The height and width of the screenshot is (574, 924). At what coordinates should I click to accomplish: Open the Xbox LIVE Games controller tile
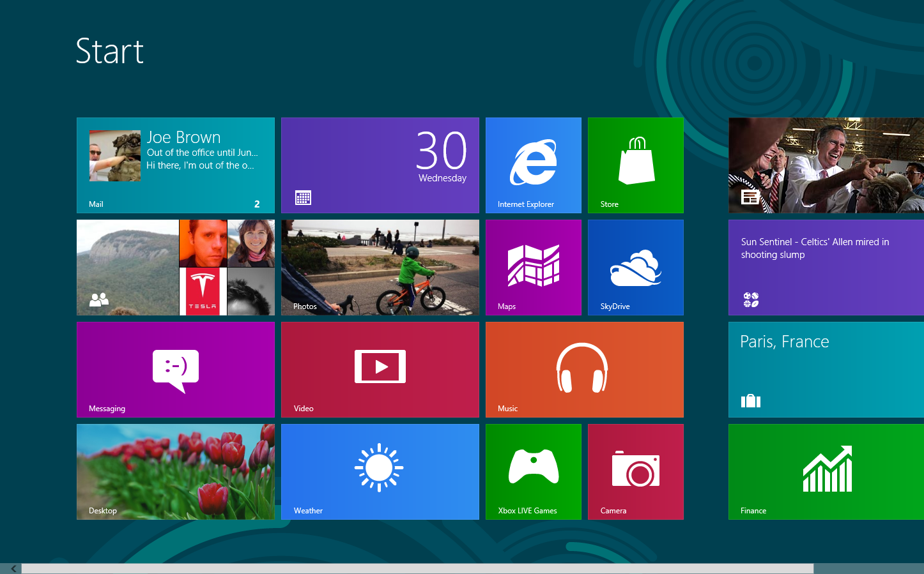click(x=534, y=472)
